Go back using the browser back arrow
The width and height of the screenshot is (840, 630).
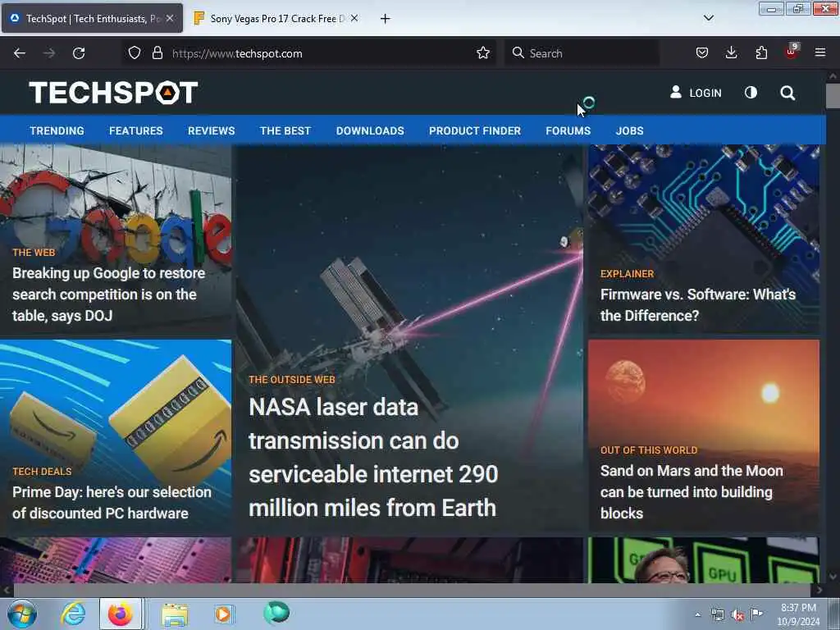point(20,53)
